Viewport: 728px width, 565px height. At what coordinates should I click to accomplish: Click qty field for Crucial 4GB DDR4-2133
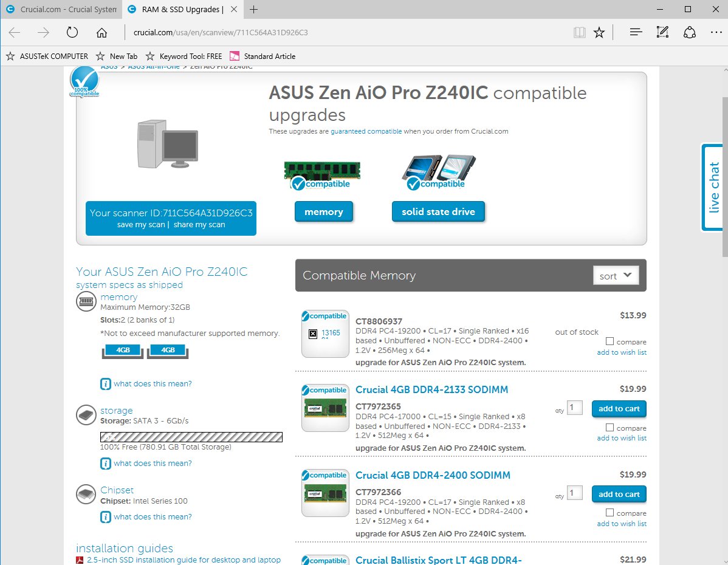[x=575, y=408]
